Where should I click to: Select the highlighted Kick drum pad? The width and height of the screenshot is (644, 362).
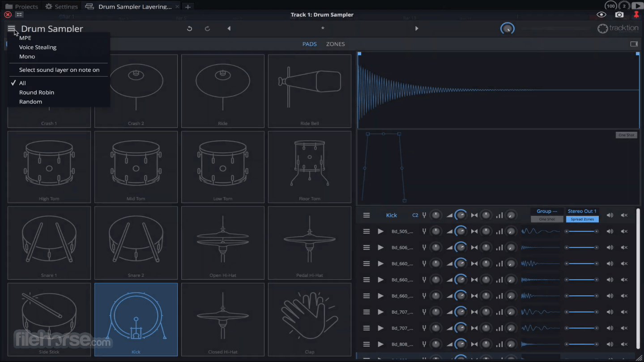pos(136,319)
